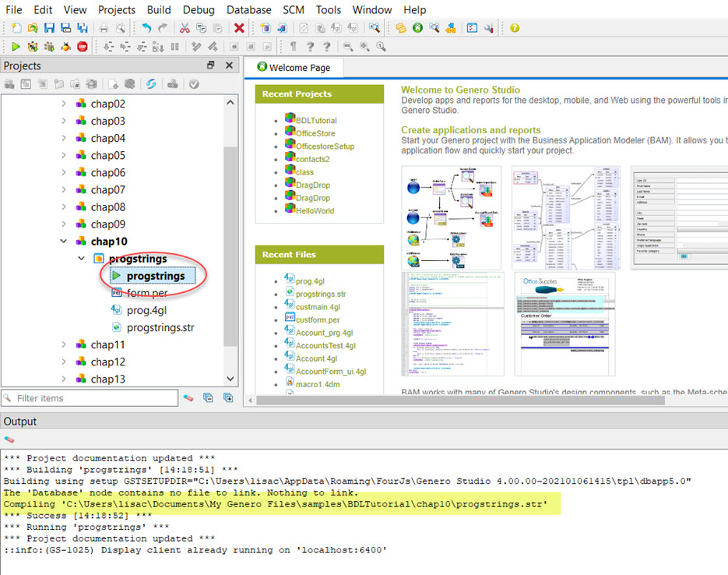Open the Projects menu

(x=117, y=10)
